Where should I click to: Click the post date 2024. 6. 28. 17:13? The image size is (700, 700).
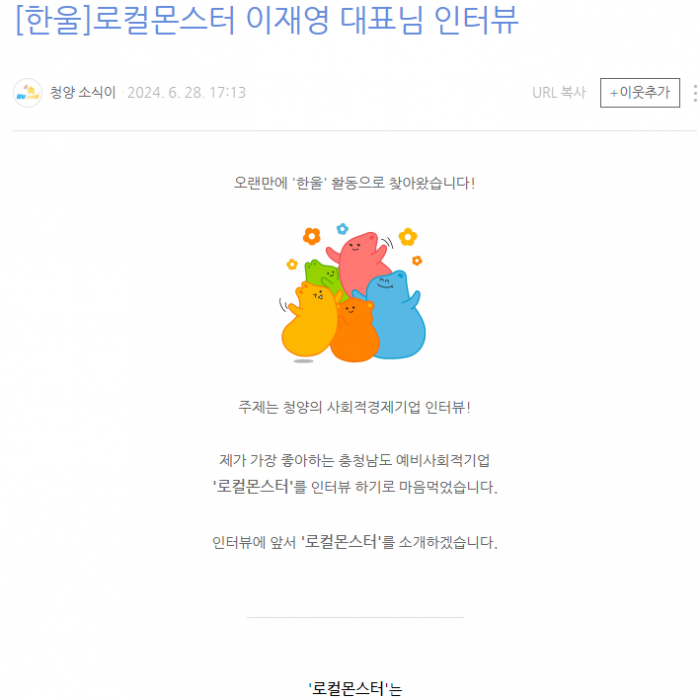point(187,93)
